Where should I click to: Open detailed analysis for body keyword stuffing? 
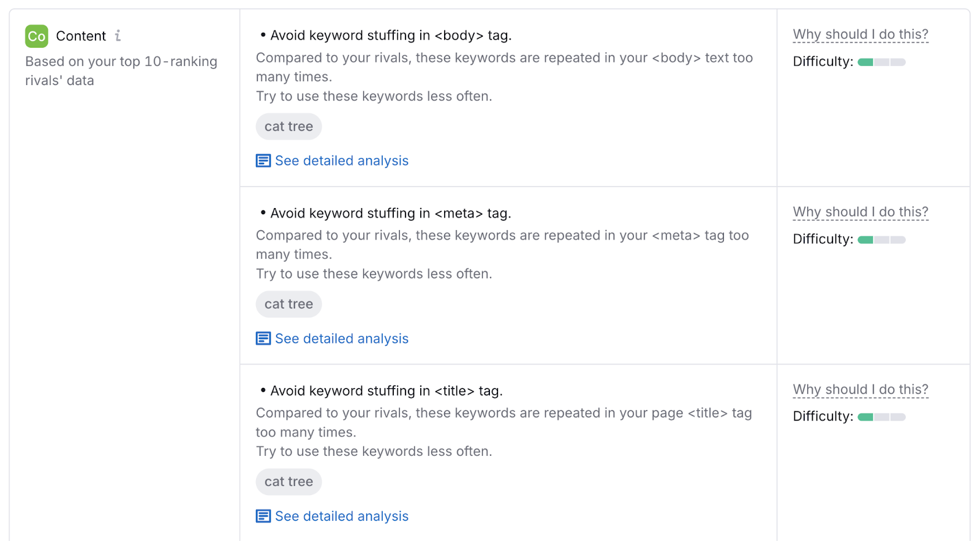(x=342, y=160)
